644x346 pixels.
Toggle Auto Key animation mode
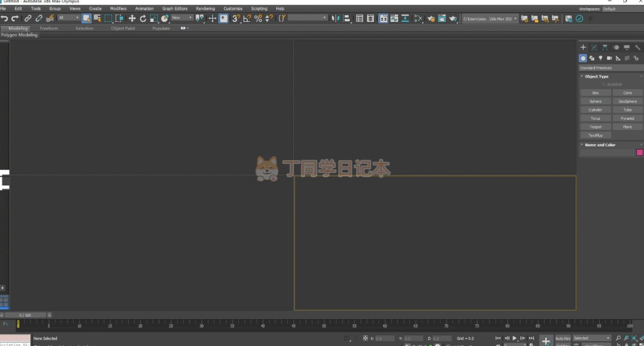click(x=563, y=338)
